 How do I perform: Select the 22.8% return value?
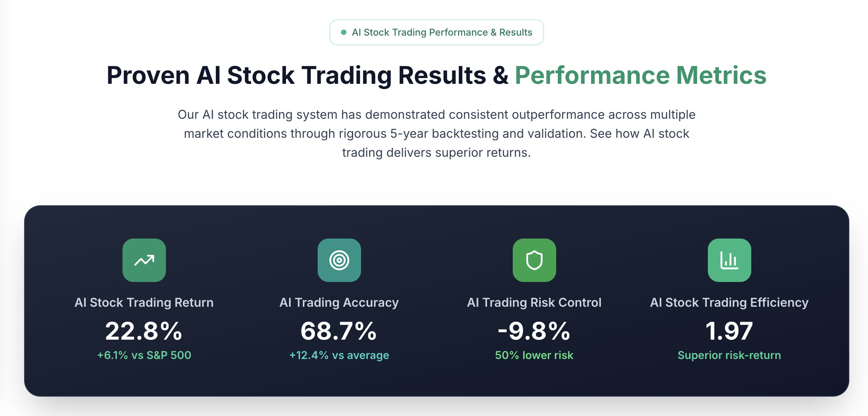pos(144,331)
